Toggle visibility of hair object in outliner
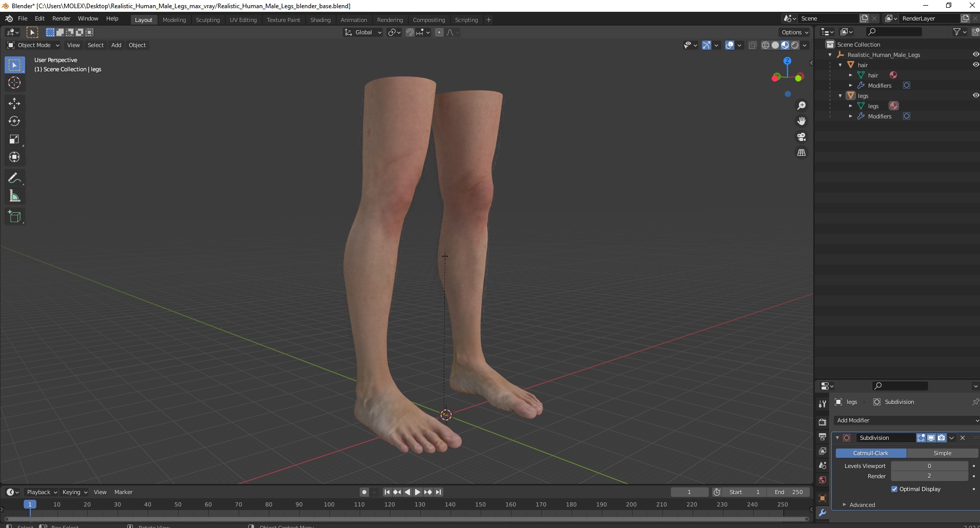This screenshot has width=980, height=528. pyautogui.click(x=975, y=65)
